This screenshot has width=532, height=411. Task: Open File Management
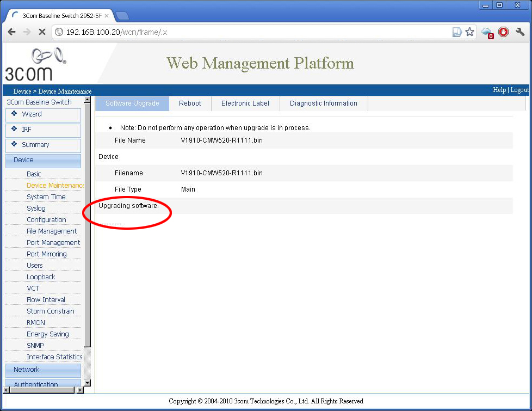tap(52, 231)
